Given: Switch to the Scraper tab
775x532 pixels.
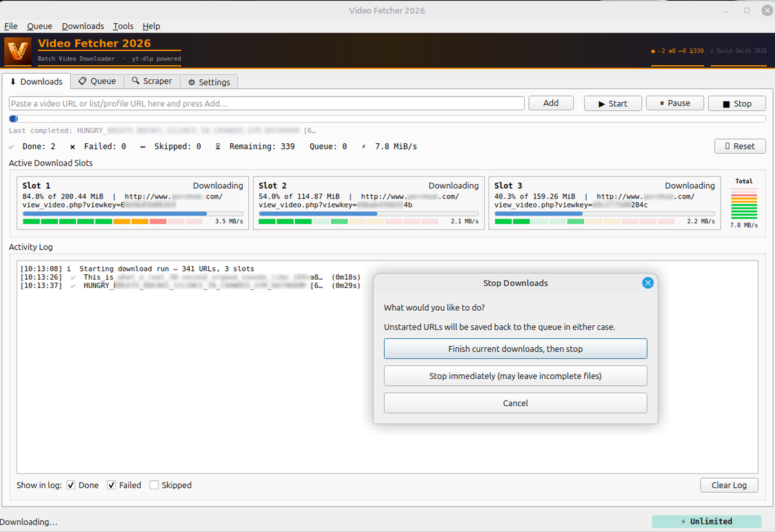Looking at the screenshot, I should coord(152,81).
